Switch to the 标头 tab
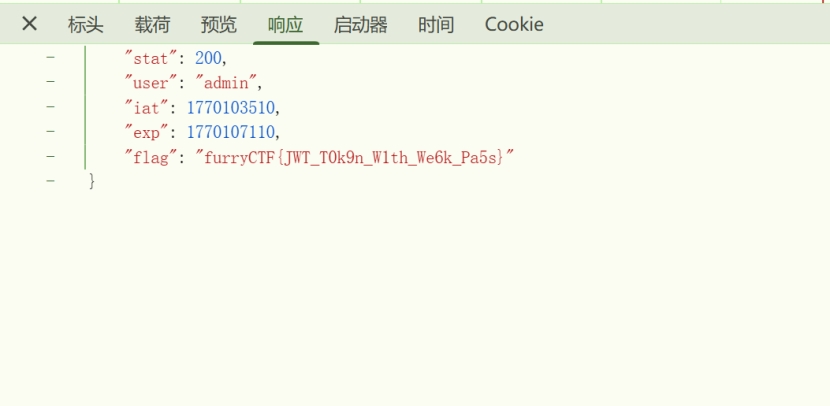The image size is (830, 406). pos(86,25)
